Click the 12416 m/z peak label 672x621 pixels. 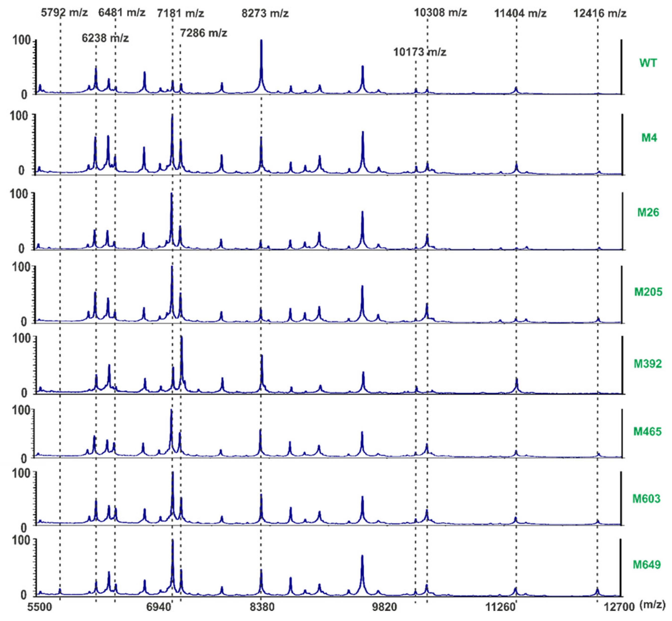[x=600, y=13]
